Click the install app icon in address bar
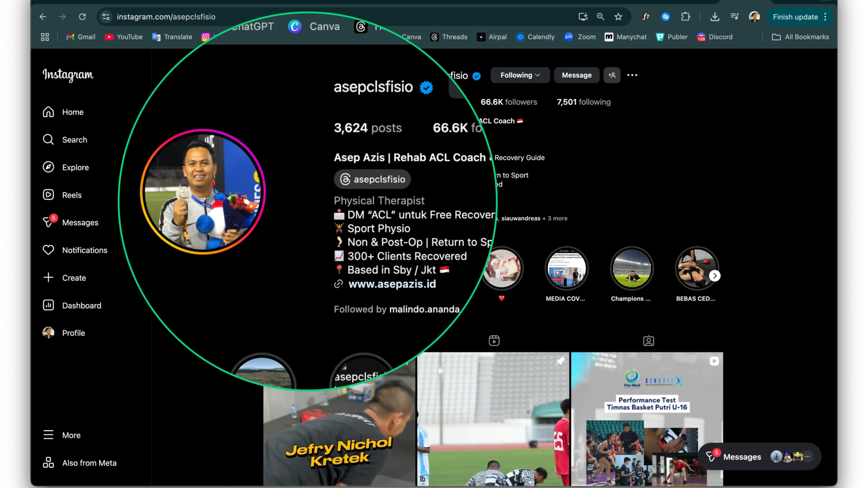This screenshot has height=488, width=868. click(583, 17)
